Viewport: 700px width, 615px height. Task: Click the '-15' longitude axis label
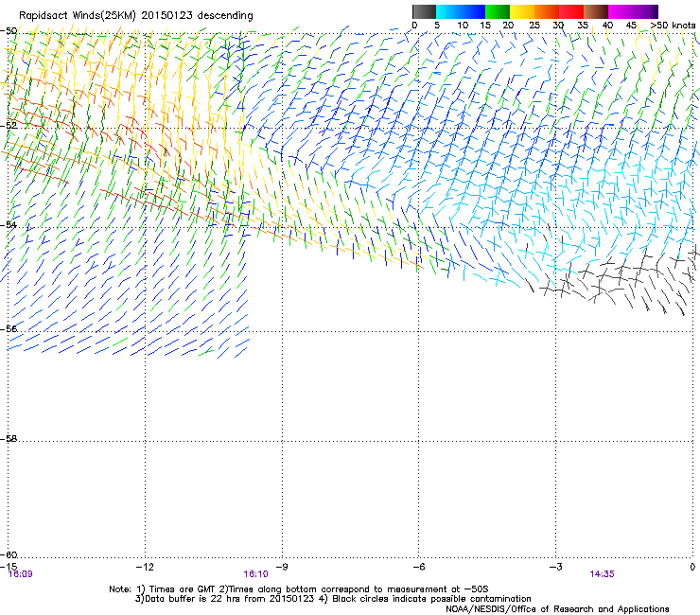9,567
